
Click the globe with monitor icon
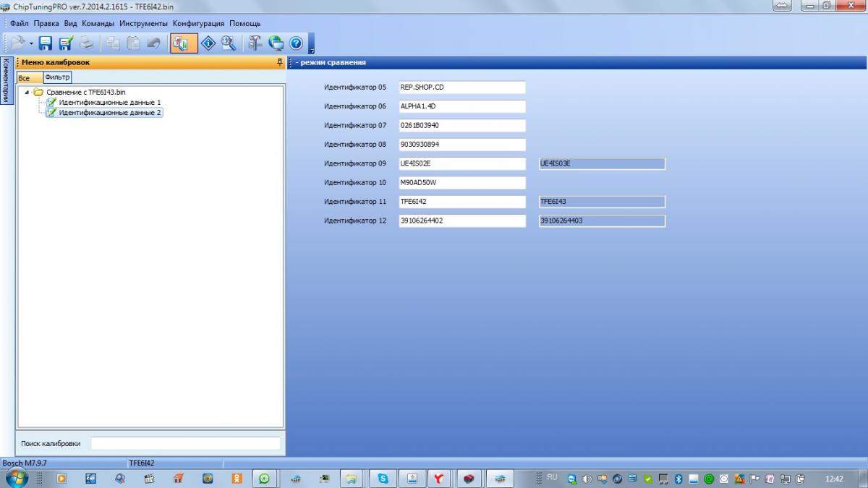[276, 43]
